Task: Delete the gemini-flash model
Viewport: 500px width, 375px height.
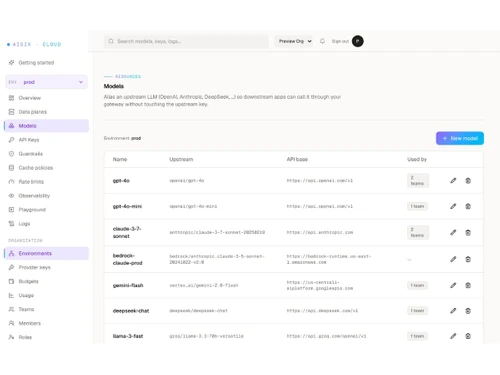Action: click(468, 285)
